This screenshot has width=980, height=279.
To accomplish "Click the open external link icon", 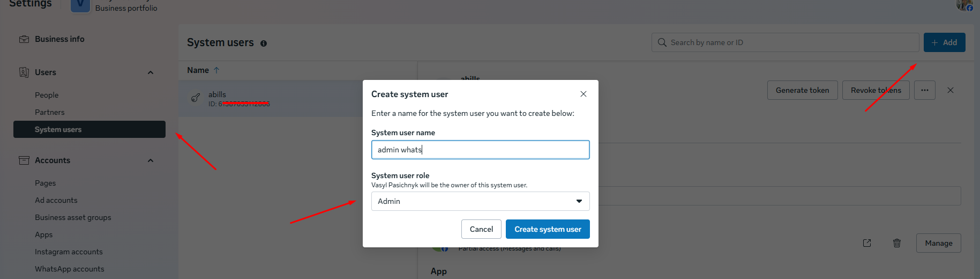I will click(x=866, y=243).
